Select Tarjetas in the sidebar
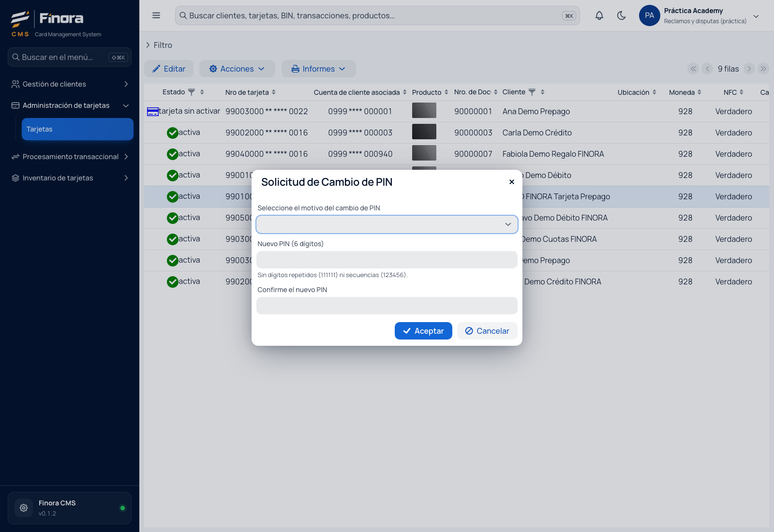This screenshot has height=532, width=774. [x=77, y=129]
